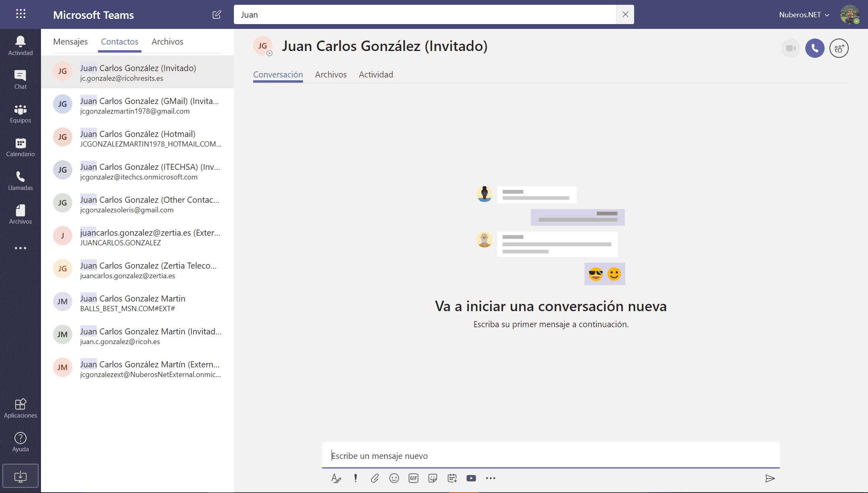Start a new chat with compose icon
This screenshot has width=868, height=493.
pyautogui.click(x=217, y=15)
